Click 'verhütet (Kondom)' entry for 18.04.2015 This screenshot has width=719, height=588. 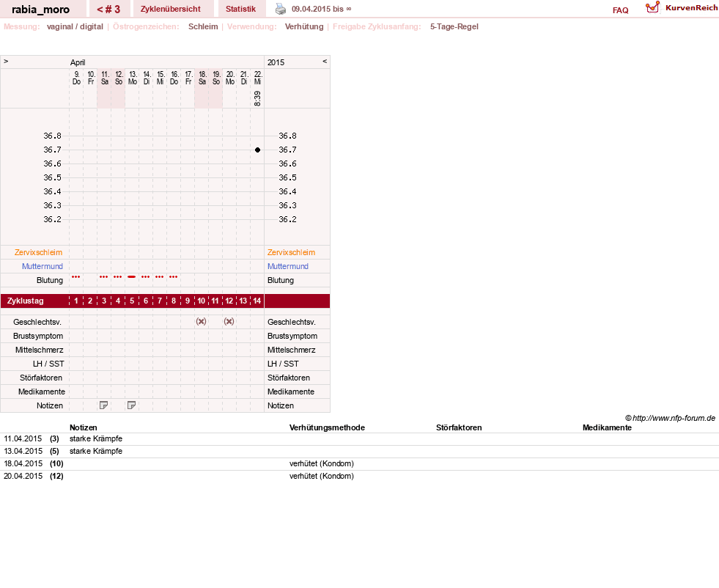(x=322, y=463)
